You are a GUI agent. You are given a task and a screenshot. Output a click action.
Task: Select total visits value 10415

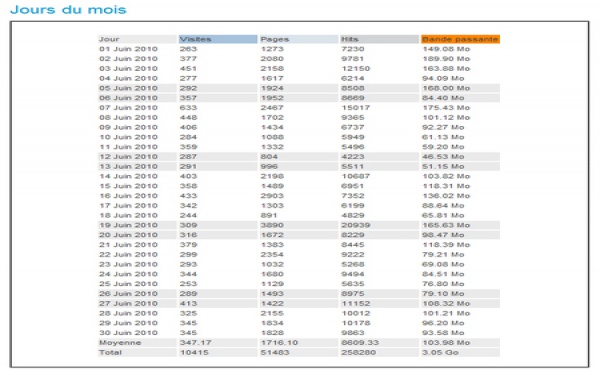coord(194,352)
